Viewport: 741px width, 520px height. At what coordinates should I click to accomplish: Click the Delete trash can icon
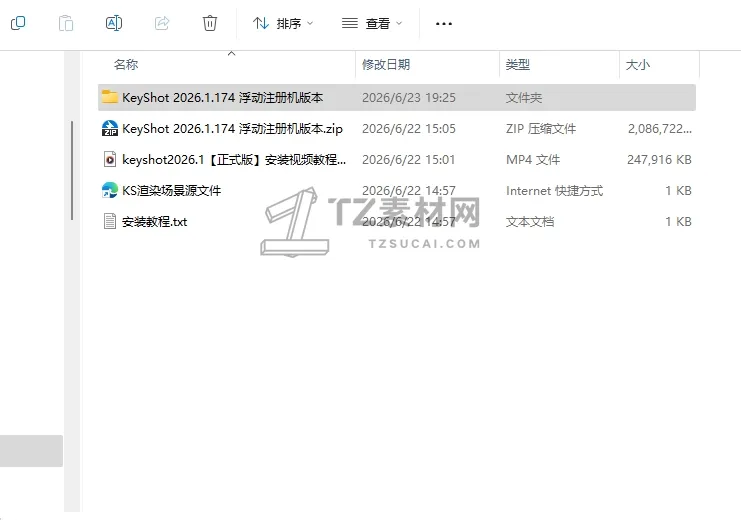210,23
